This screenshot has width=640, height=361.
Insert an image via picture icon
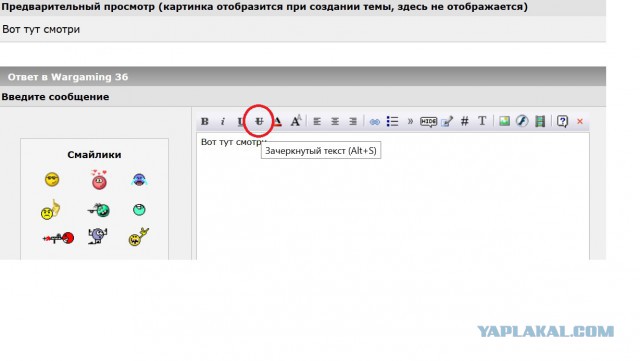pyautogui.click(x=504, y=121)
